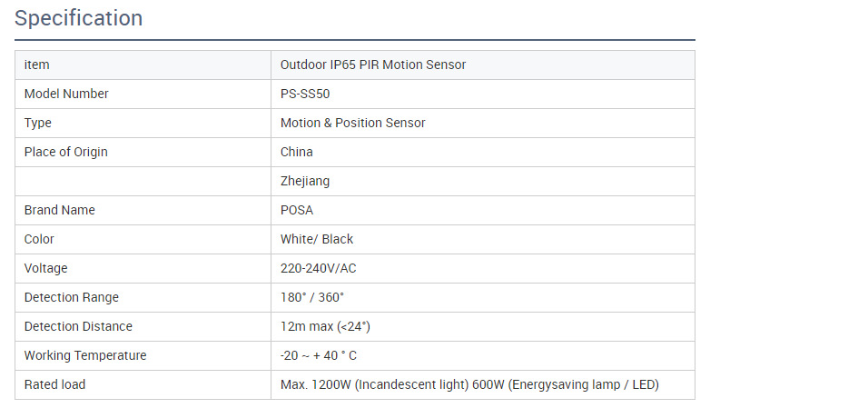Click the Brand Name label
The width and height of the screenshot is (868, 418).
click(59, 210)
